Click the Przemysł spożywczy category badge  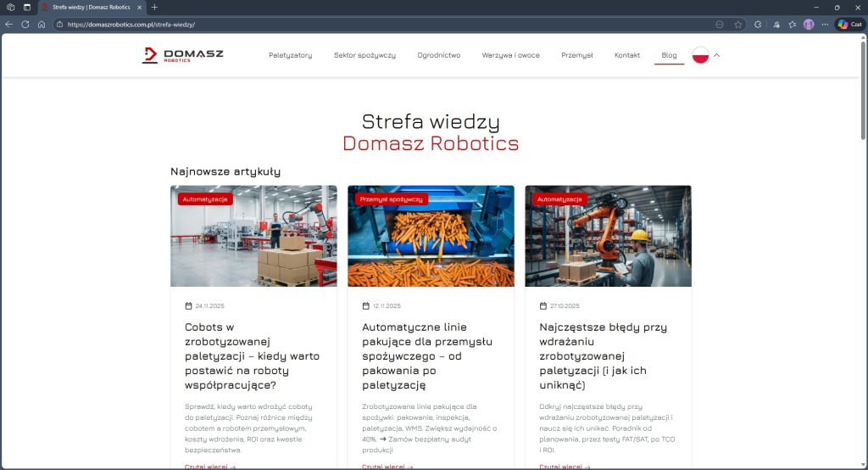[391, 199]
